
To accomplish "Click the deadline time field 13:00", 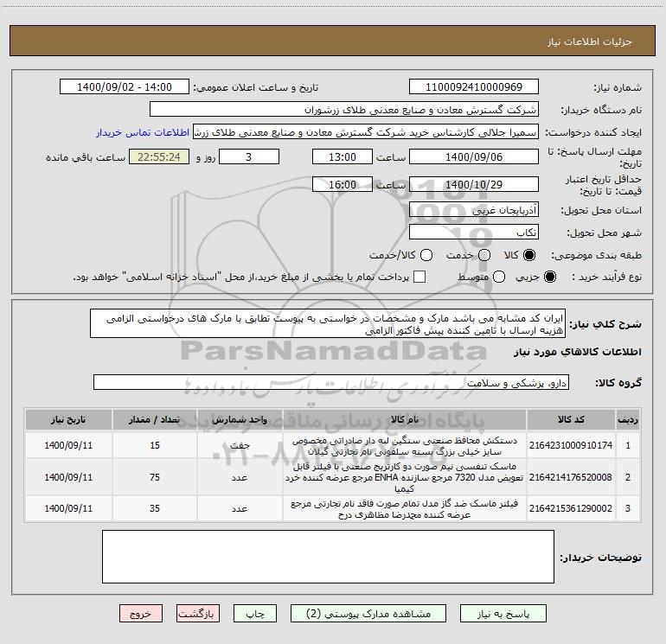I will [x=343, y=157].
